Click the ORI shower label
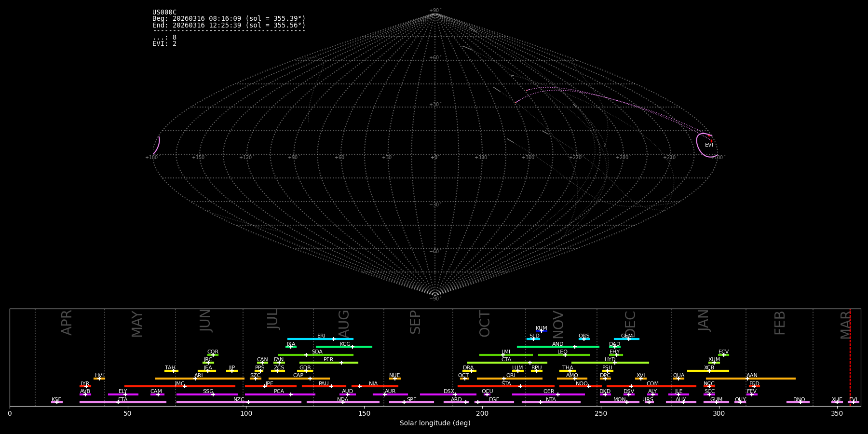Screen dimensions: 868x434 click(511, 376)
